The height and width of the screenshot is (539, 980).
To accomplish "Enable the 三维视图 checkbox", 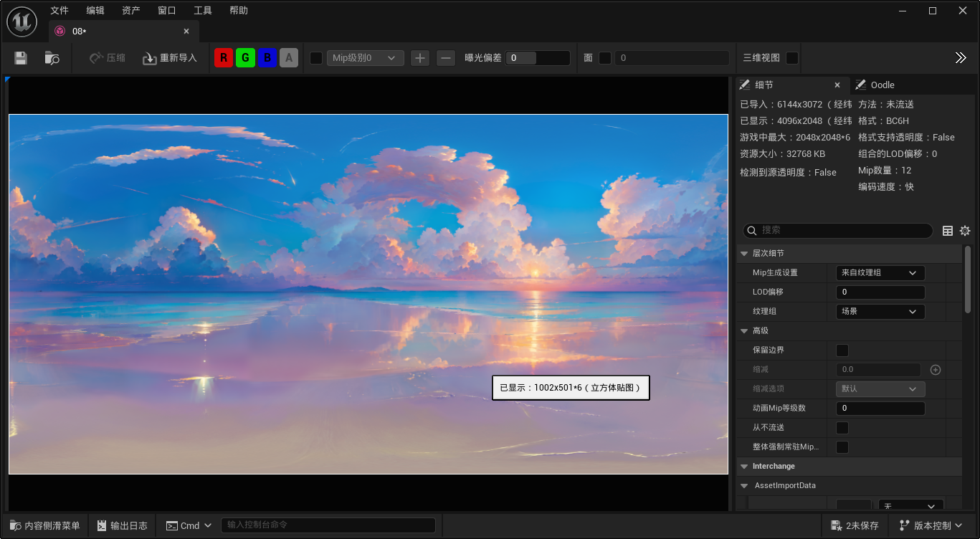I will point(792,58).
